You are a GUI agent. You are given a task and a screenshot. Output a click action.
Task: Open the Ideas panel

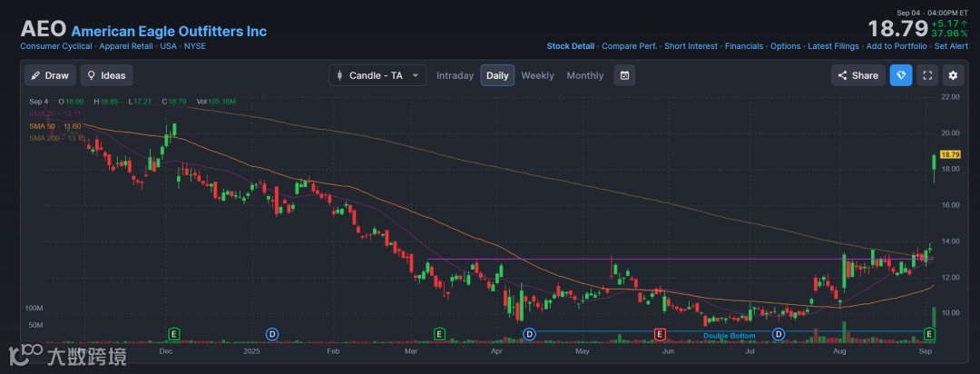click(106, 75)
